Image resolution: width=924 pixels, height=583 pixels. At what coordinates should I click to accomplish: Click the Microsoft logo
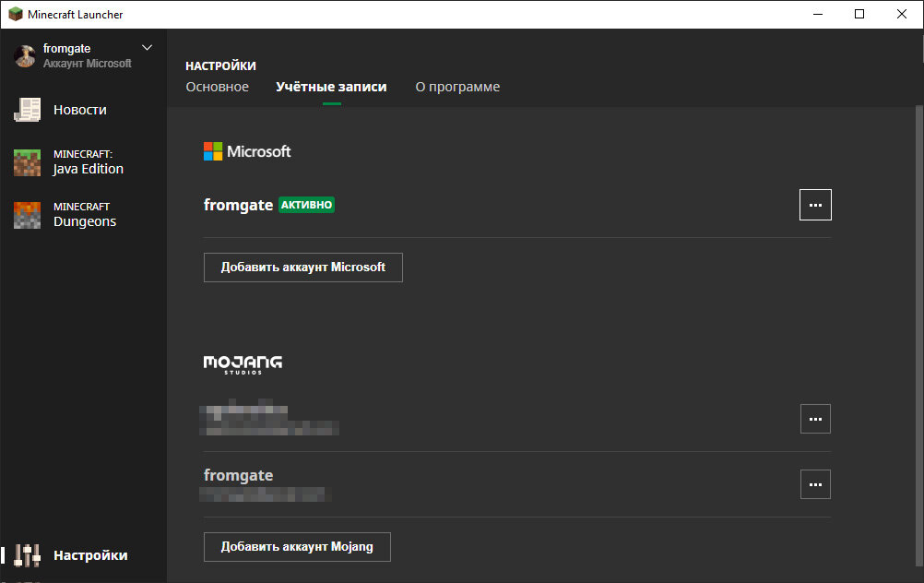coord(247,151)
